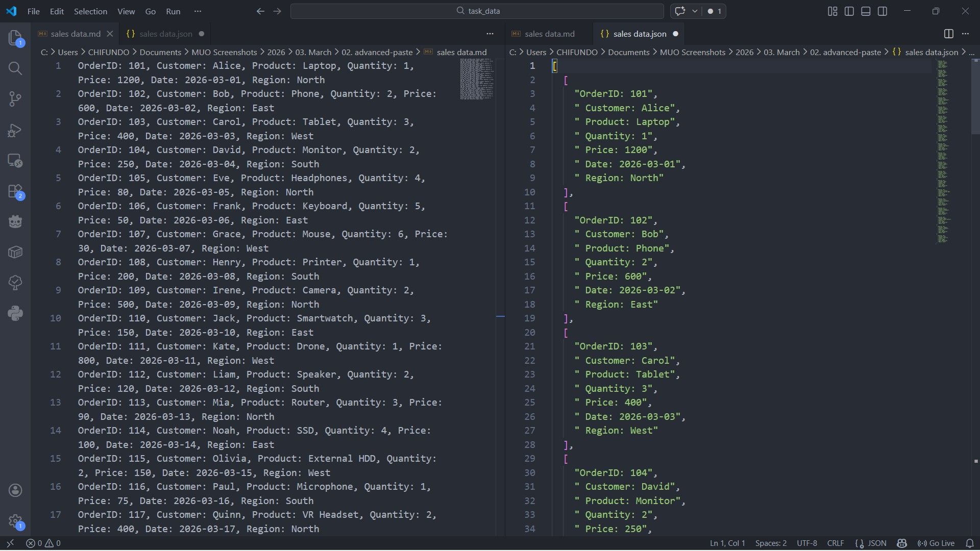The width and height of the screenshot is (980, 551).
Task: Open the Explorer view in activity bar
Action: (15, 38)
